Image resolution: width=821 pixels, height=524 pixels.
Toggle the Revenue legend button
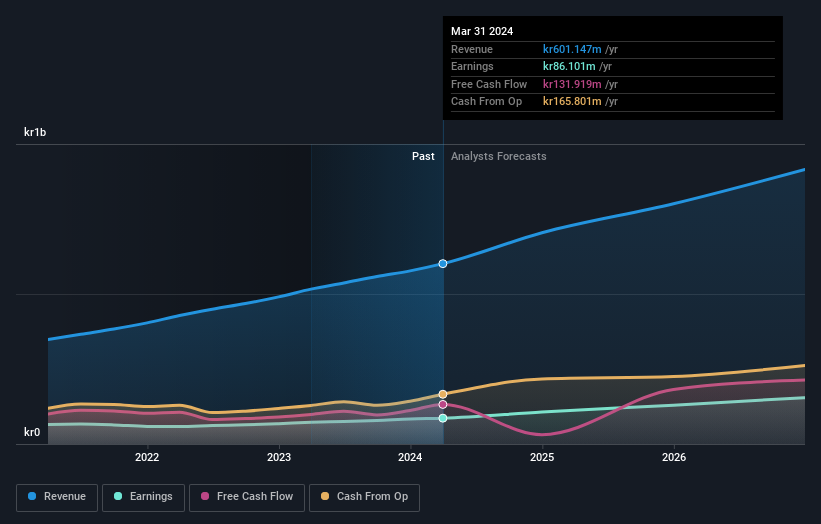(57, 497)
